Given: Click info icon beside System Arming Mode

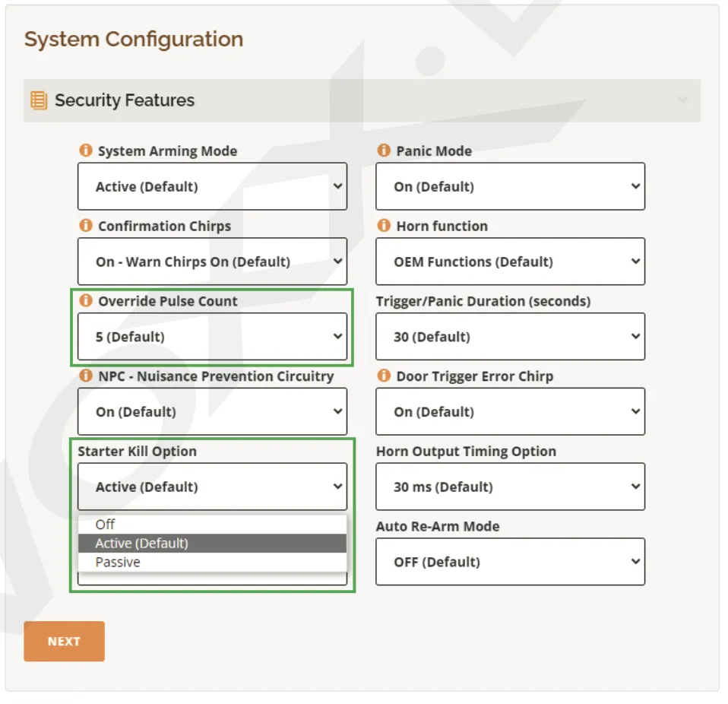Looking at the screenshot, I should (86, 151).
